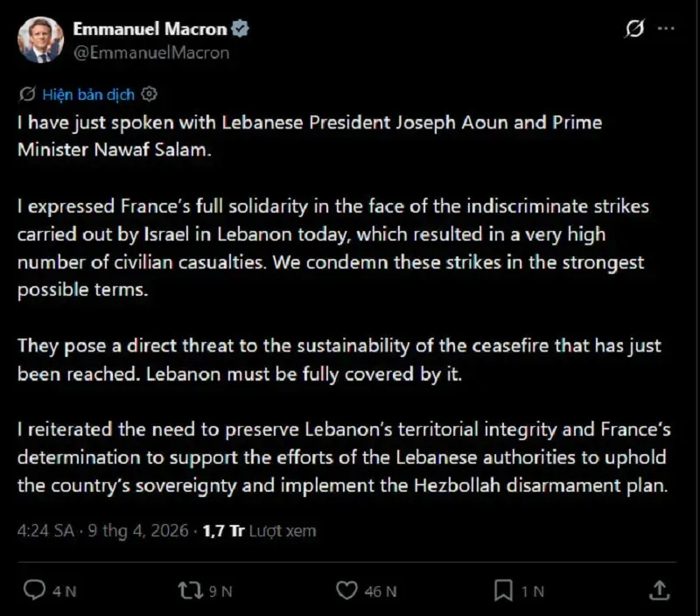Like the post with the heart icon
700x616 pixels.
tap(347, 591)
